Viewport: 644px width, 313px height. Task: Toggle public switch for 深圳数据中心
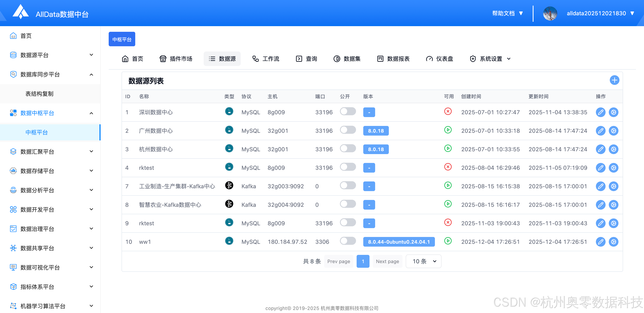coord(348,111)
